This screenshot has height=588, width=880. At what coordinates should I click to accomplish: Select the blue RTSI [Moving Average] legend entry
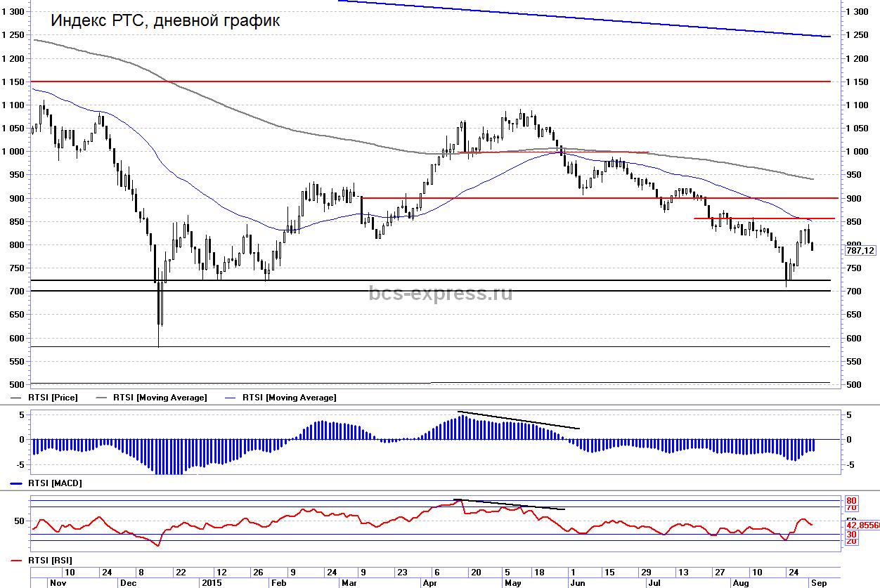point(289,398)
